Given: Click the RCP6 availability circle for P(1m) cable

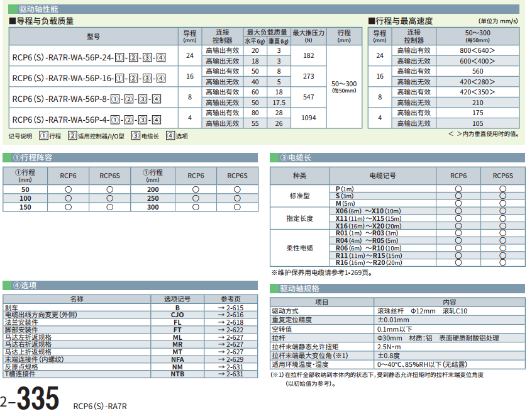Looking at the screenshot, I should coord(458,189).
